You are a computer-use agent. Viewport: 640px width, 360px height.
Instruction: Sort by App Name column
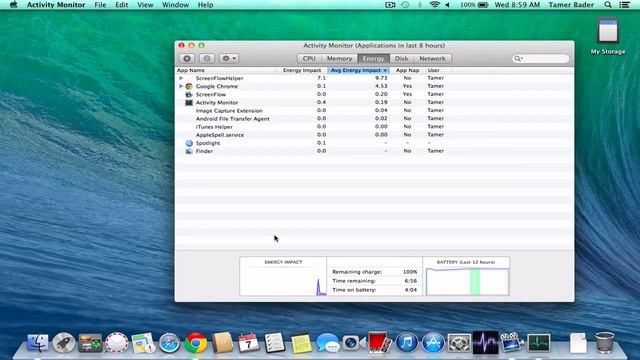tap(191, 70)
